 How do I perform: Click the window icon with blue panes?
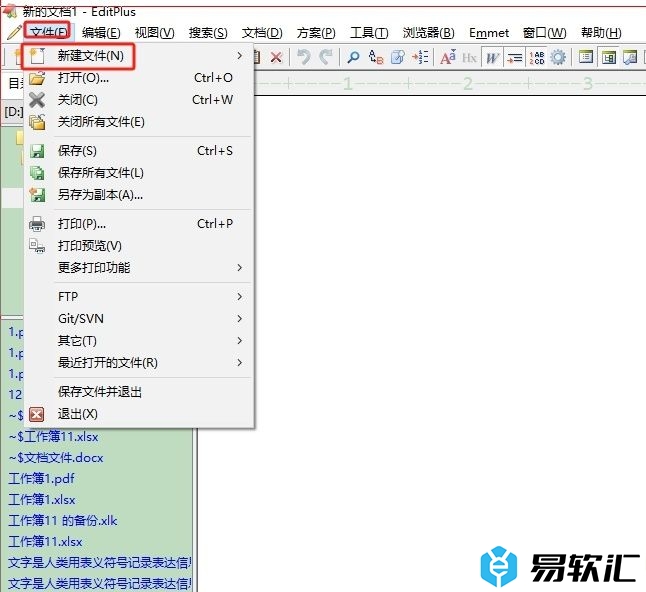coord(609,57)
